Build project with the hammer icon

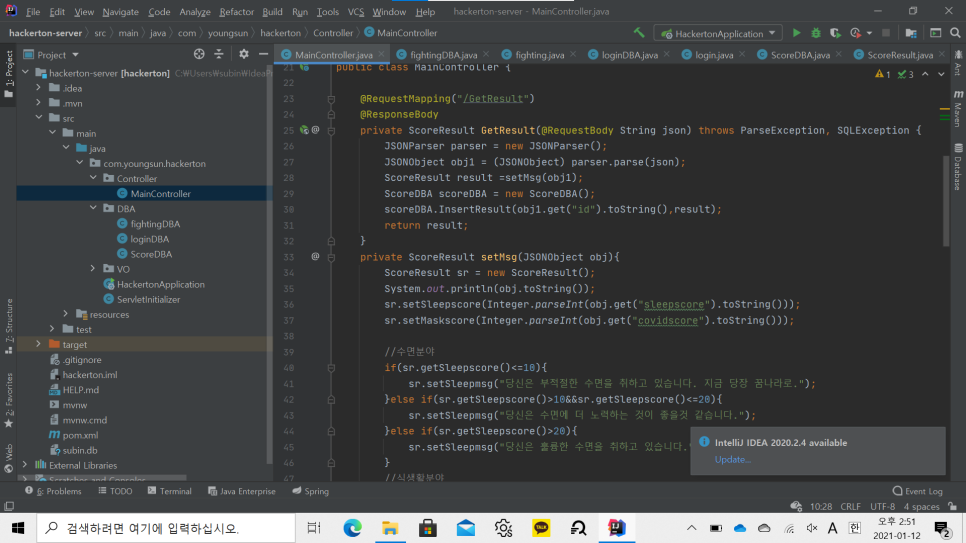[639, 33]
